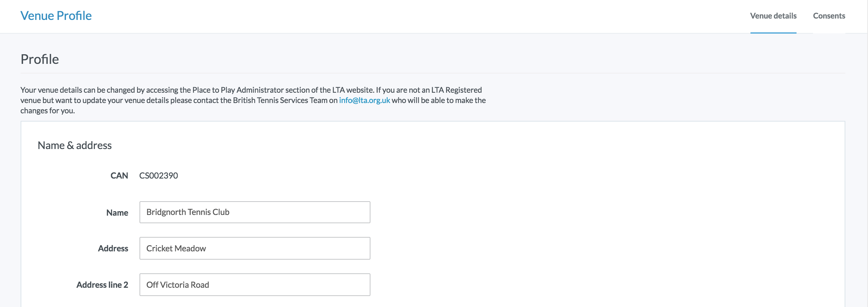
Task: Click the Name & address panel heading
Action: [x=75, y=146]
